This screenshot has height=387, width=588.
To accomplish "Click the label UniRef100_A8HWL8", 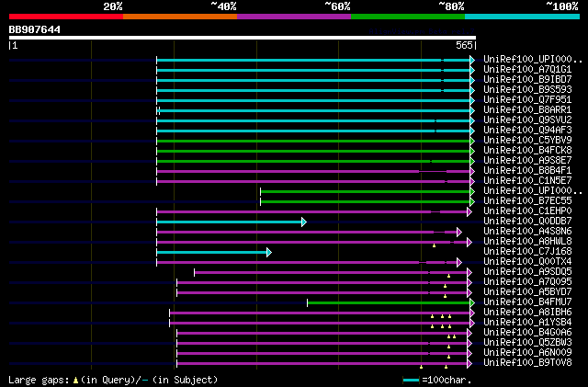I will [x=527, y=242].
